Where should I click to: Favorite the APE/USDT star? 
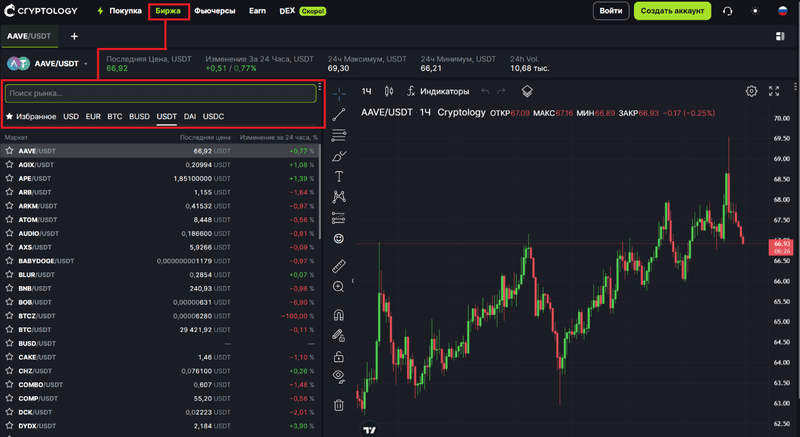[x=9, y=178]
